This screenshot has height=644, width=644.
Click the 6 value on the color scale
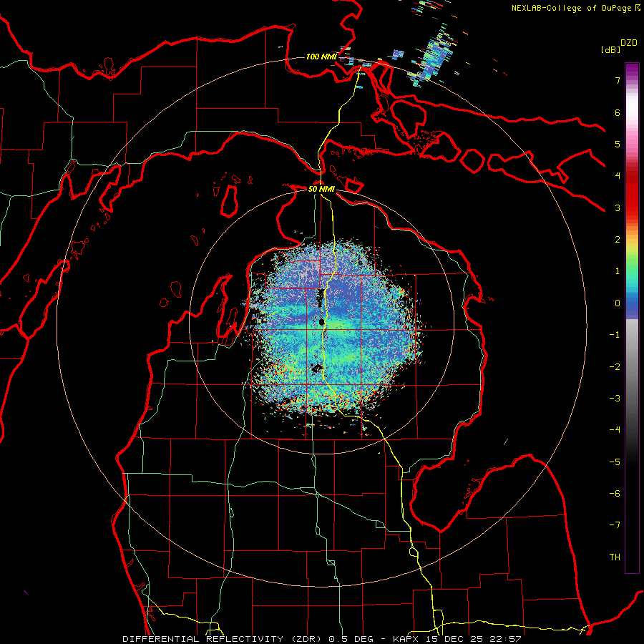point(618,112)
